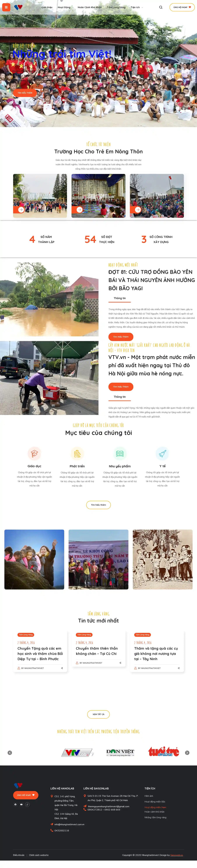Screen dimensions: 197x868
Task: Open the Giới thiệu menu item
Action: pos(47,7)
